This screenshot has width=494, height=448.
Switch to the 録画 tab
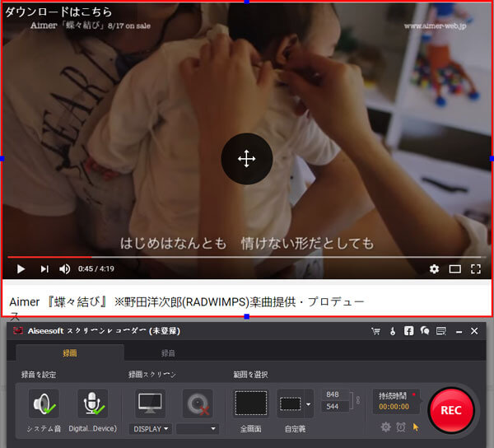(70, 352)
